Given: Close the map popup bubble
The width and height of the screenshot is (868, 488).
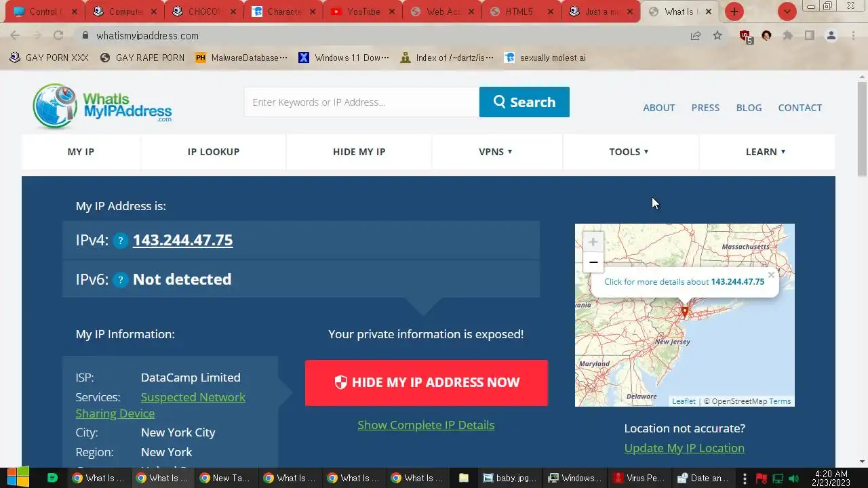Looking at the screenshot, I should (x=771, y=274).
